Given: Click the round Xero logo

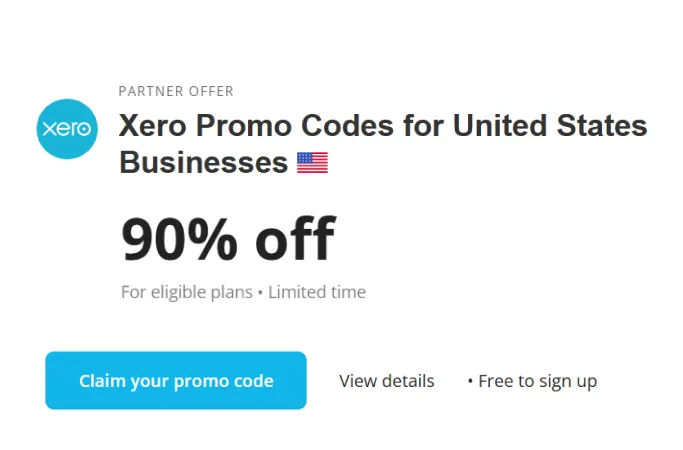Looking at the screenshot, I should (x=67, y=129).
